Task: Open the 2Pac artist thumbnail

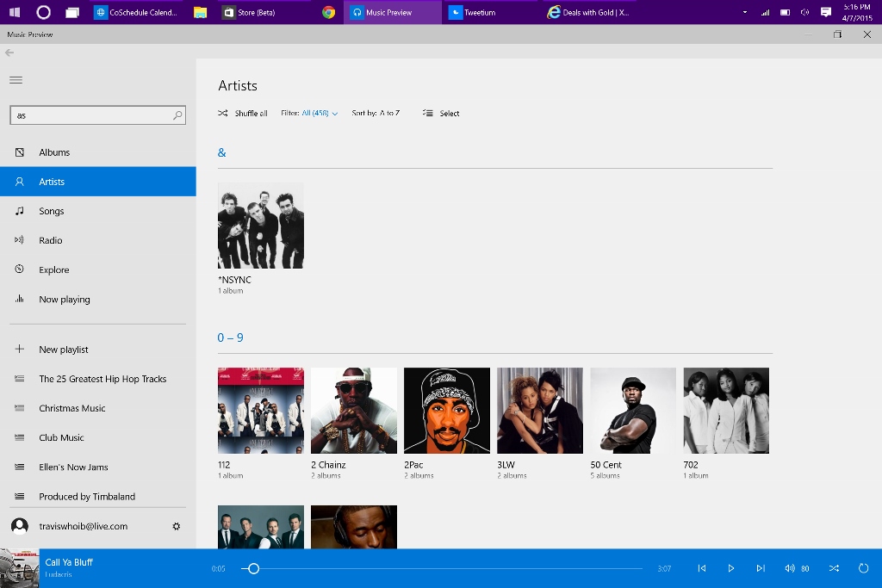Action: (447, 411)
